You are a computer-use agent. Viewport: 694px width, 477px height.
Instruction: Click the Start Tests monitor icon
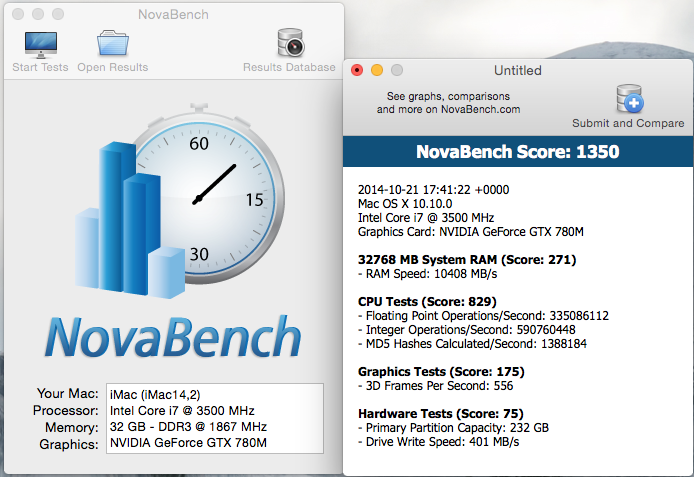41,45
